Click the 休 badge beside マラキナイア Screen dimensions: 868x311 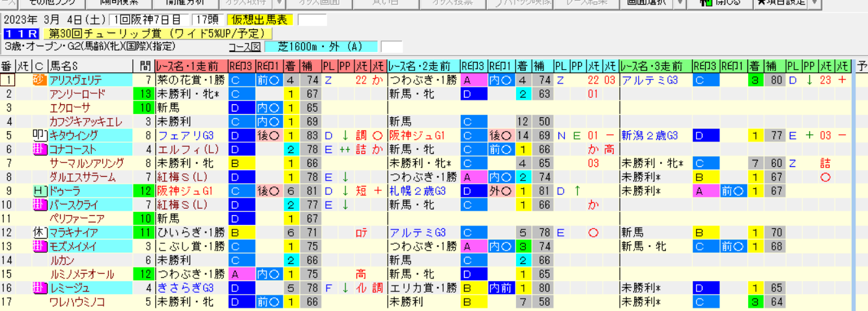(38, 233)
